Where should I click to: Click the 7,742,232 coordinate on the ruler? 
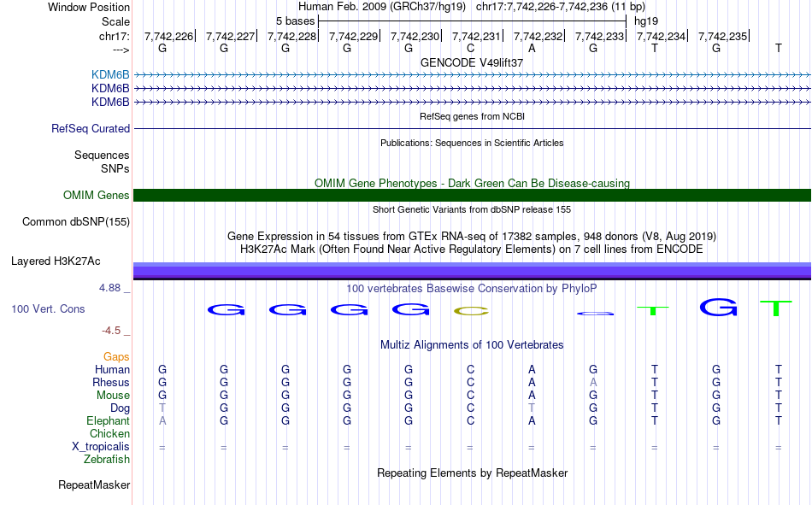pos(538,36)
